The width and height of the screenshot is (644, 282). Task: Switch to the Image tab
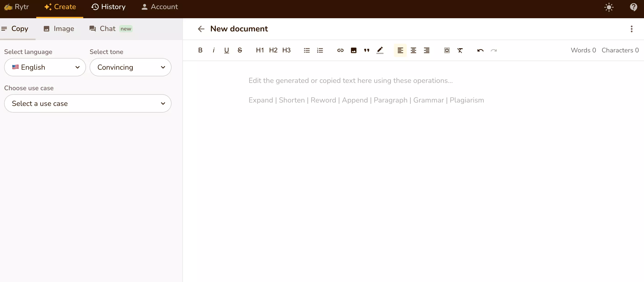coord(59,28)
